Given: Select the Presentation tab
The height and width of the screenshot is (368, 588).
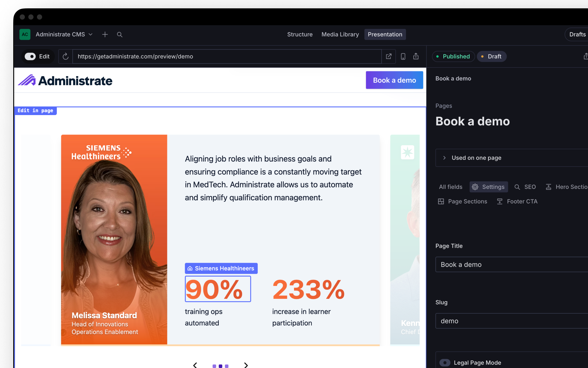Looking at the screenshot, I should coord(385,34).
